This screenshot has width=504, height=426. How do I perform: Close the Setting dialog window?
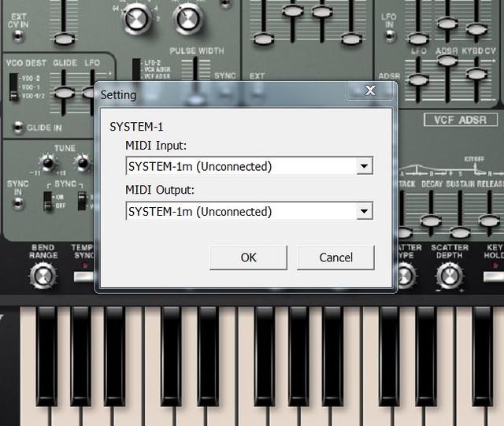(370, 91)
